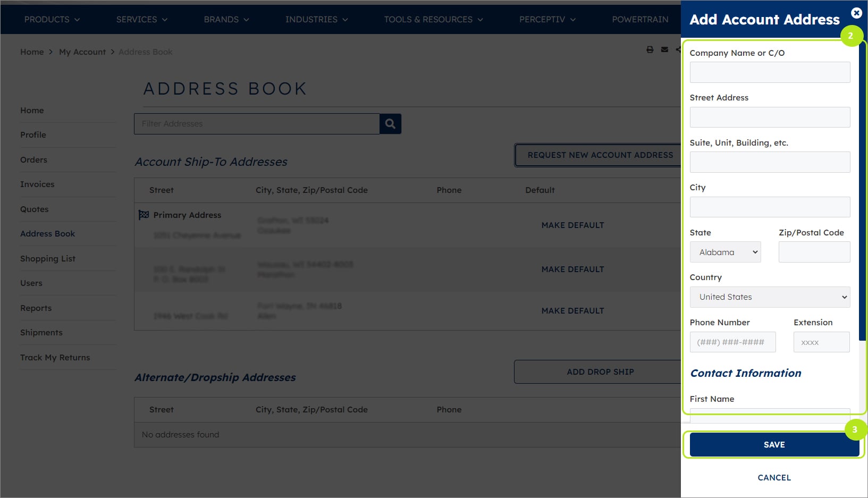
Task: Expand the Country dropdown showing United States
Action: [x=770, y=297]
